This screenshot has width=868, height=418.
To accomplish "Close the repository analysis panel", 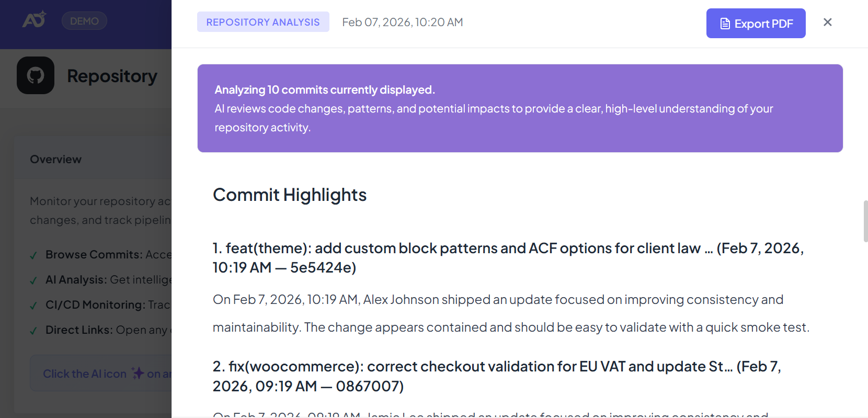I will coord(827,22).
